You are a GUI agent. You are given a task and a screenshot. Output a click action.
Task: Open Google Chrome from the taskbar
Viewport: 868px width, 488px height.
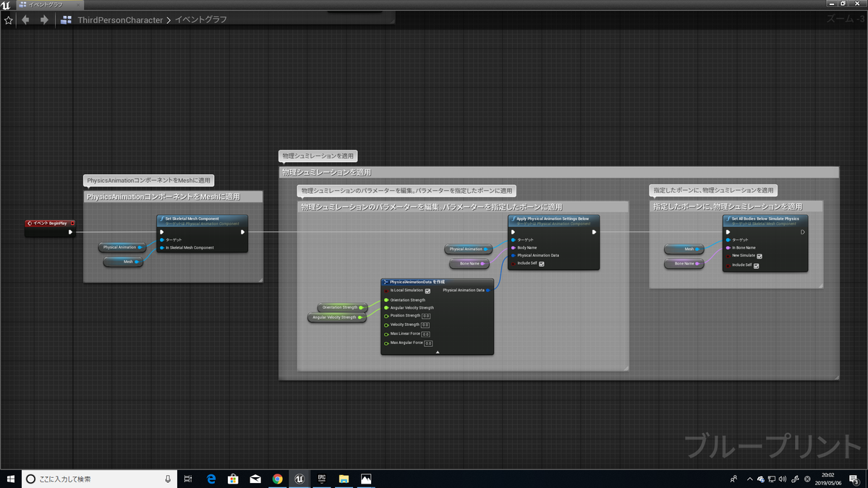click(278, 479)
